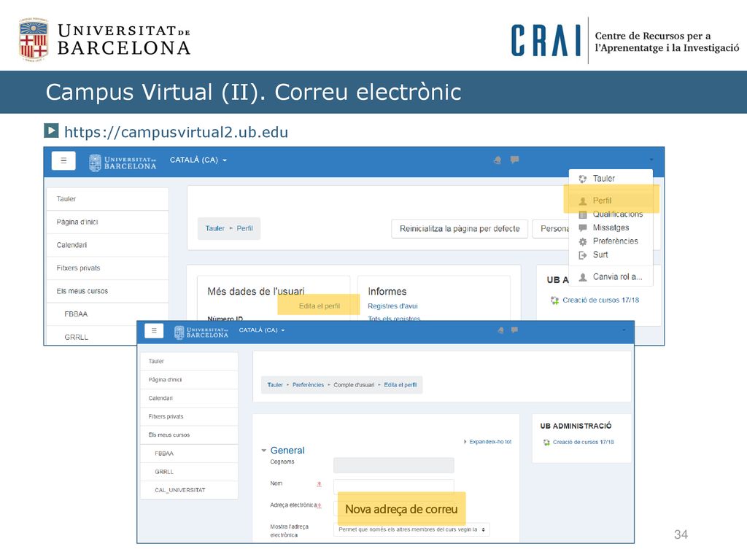Open CATALÀ (CA) language dropdown, upper window
The height and width of the screenshot is (560, 747).
[x=198, y=160]
